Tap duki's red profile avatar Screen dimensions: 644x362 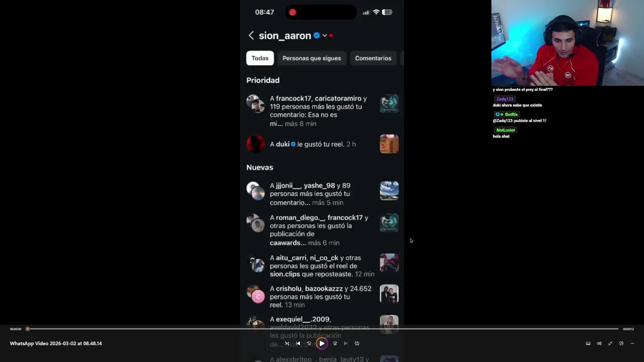point(256,144)
